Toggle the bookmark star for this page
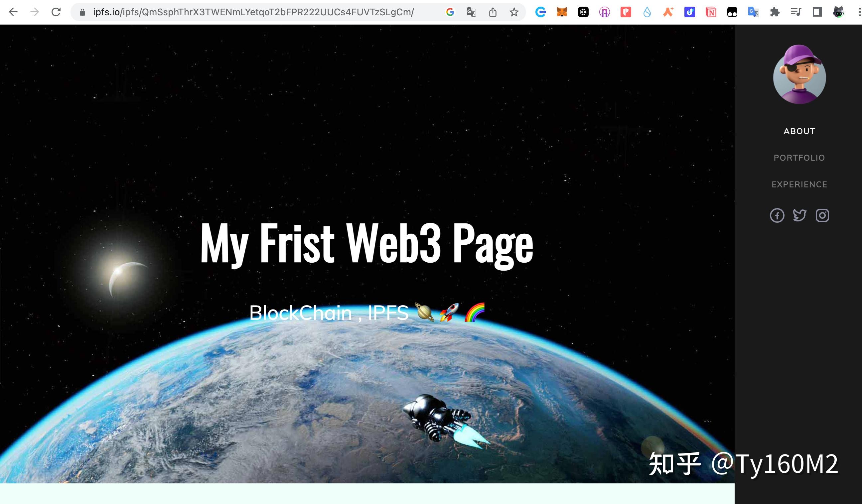This screenshot has width=862, height=504. (x=513, y=12)
